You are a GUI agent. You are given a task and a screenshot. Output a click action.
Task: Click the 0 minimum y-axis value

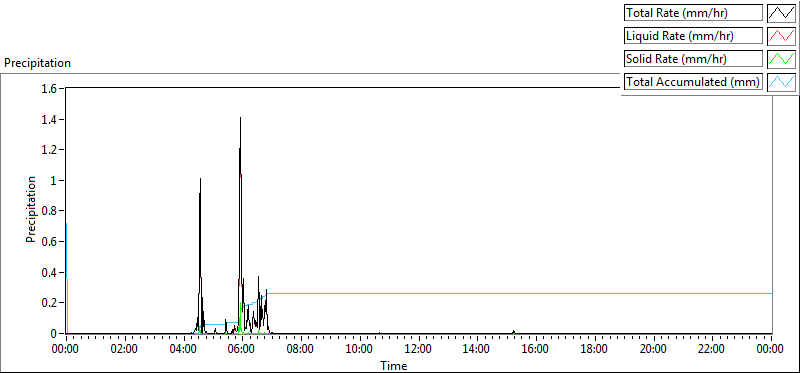[x=57, y=334]
